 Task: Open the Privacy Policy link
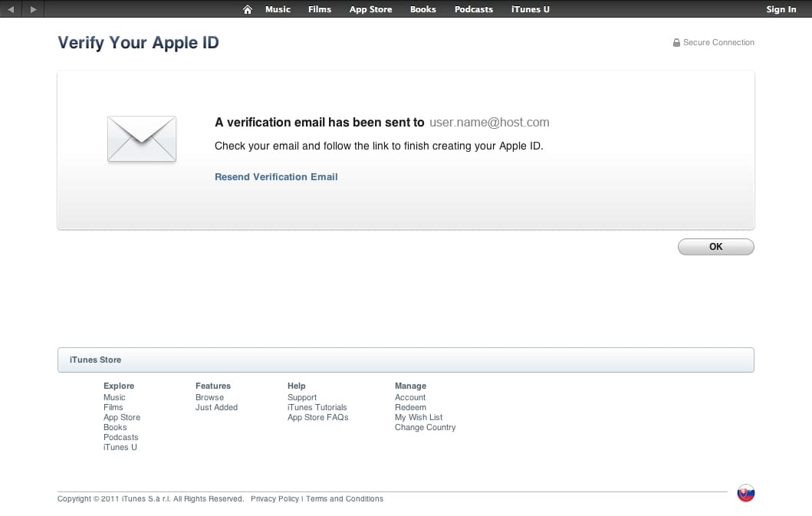pos(275,498)
